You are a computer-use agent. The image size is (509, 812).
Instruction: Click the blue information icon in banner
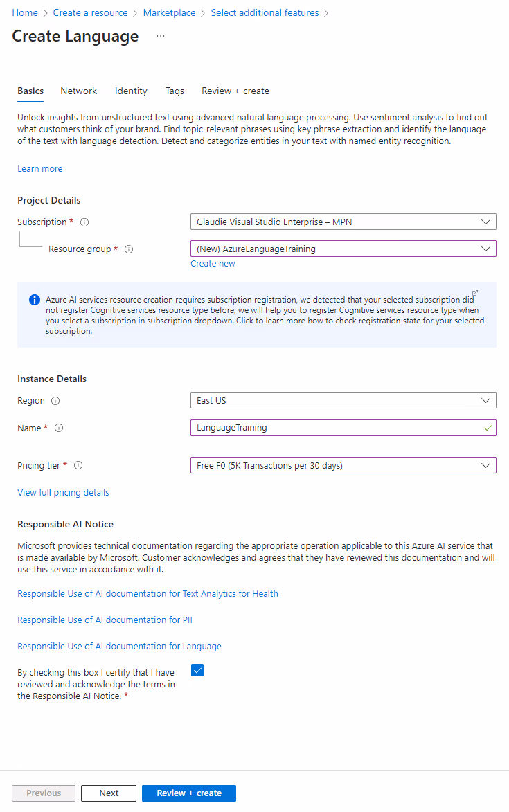35,300
